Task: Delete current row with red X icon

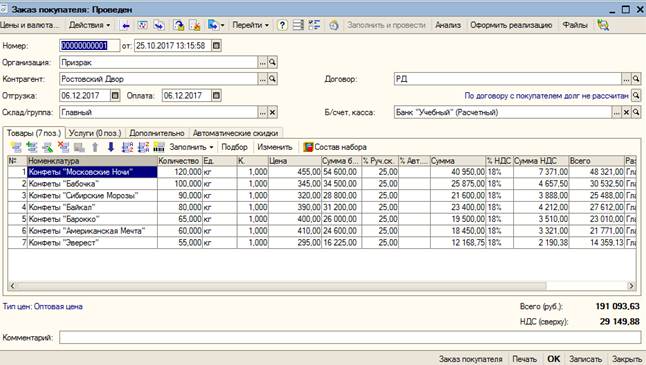Action: coord(63,147)
